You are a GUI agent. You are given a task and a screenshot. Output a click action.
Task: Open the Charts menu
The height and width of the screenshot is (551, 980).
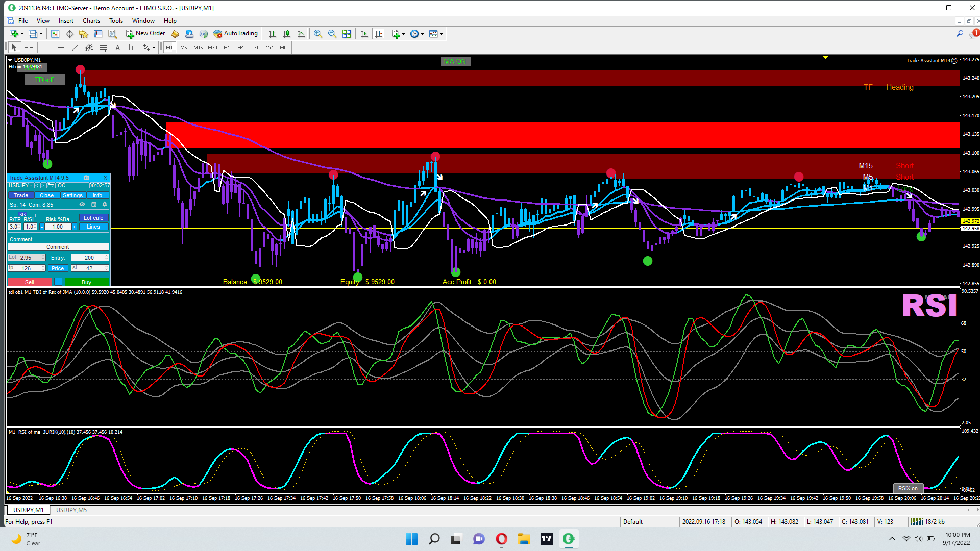pos(91,21)
